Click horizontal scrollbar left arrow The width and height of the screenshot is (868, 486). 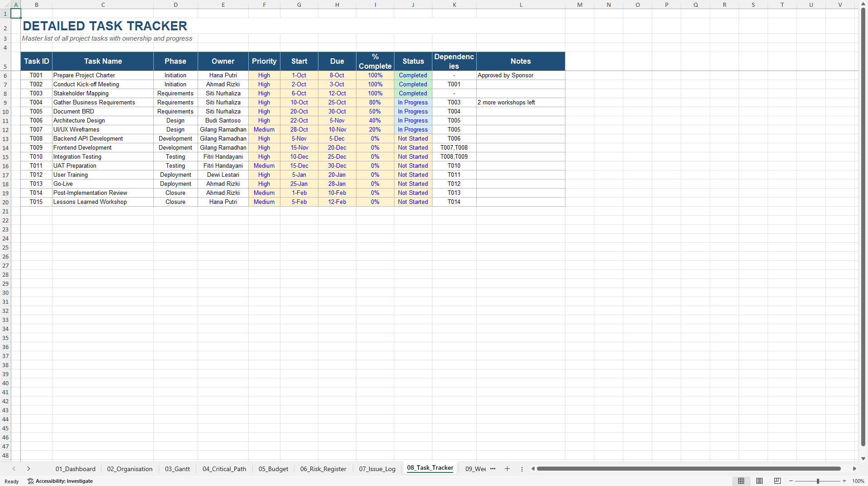533,469
